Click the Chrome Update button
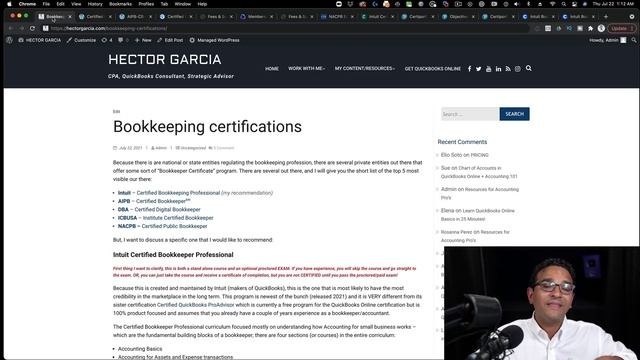Screen dimensions: 640x360 tap(621, 28)
